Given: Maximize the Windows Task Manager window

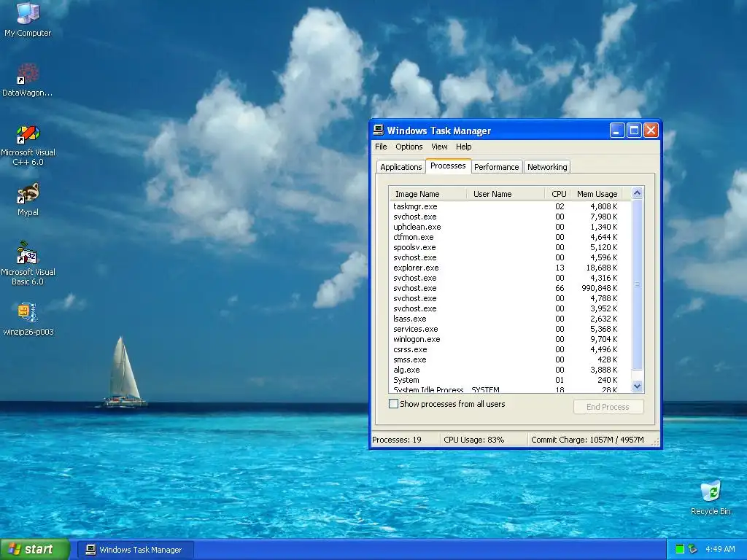Looking at the screenshot, I should tap(634, 130).
